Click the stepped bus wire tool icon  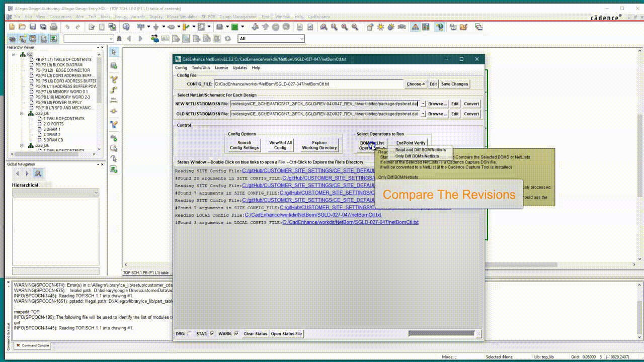[114, 89]
